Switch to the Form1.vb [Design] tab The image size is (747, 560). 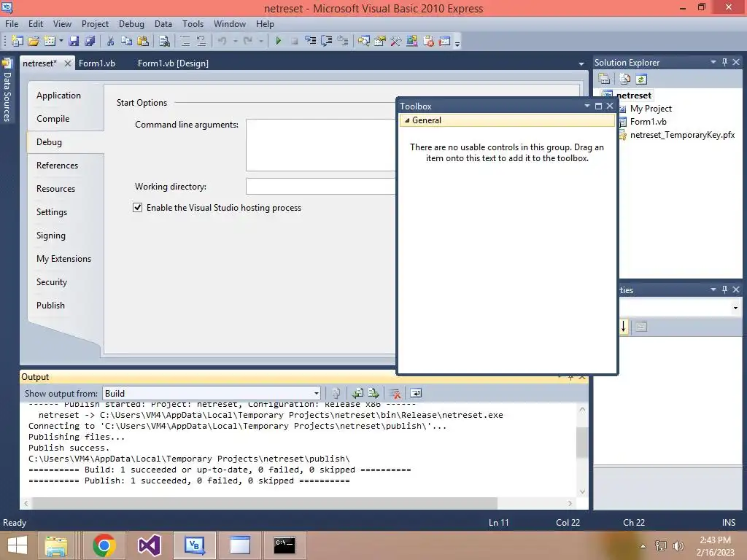coord(173,63)
